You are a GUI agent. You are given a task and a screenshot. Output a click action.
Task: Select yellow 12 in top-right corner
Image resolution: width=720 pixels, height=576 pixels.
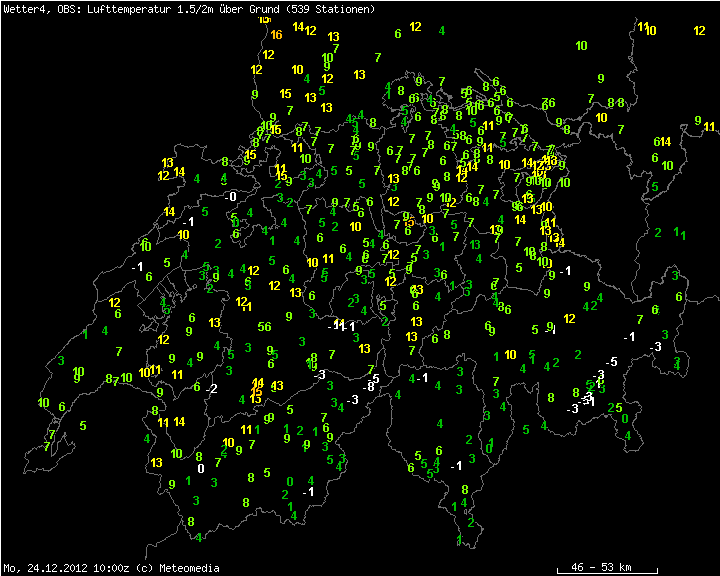(x=699, y=31)
